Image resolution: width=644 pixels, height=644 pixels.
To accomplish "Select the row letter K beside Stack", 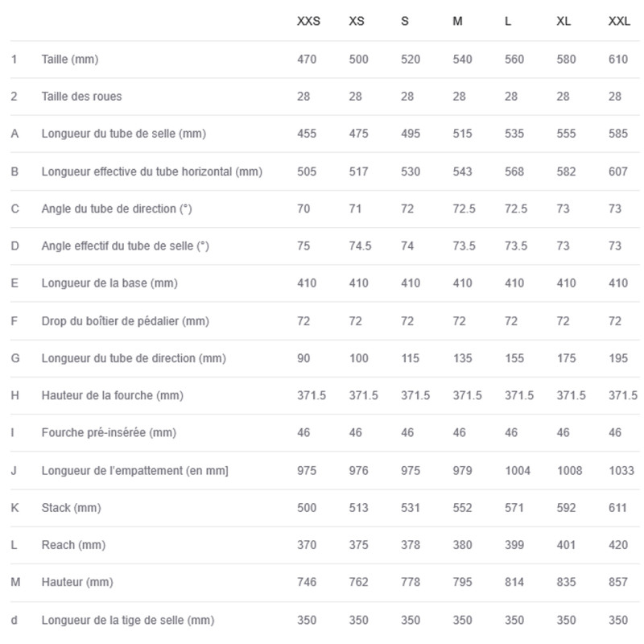I will [x=14, y=508].
